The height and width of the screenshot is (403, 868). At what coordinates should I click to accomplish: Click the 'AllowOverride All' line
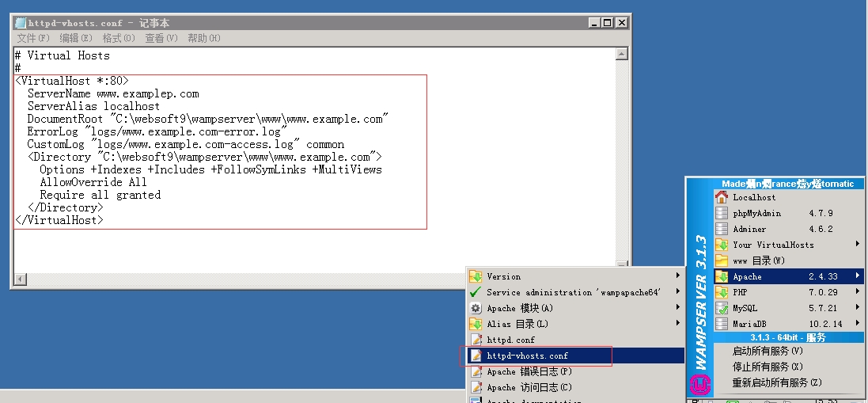[93, 182]
